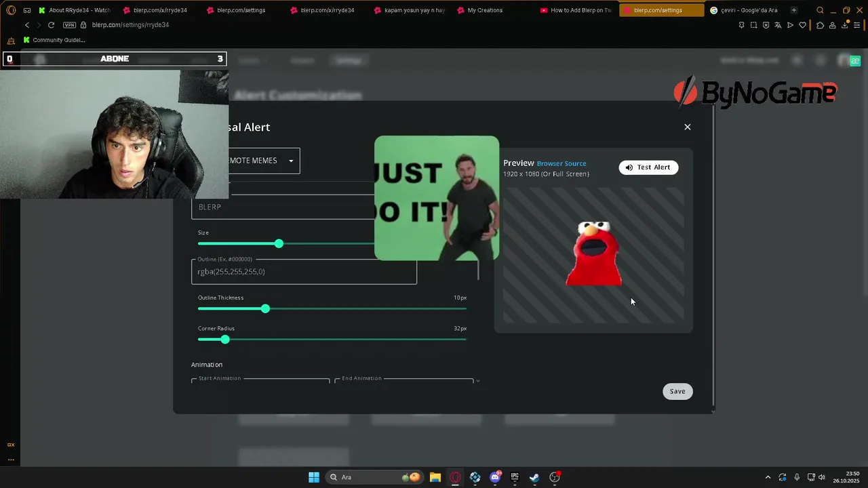The height and width of the screenshot is (488, 868).
Task: Open the downloads icon
Action: (x=845, y=25)
